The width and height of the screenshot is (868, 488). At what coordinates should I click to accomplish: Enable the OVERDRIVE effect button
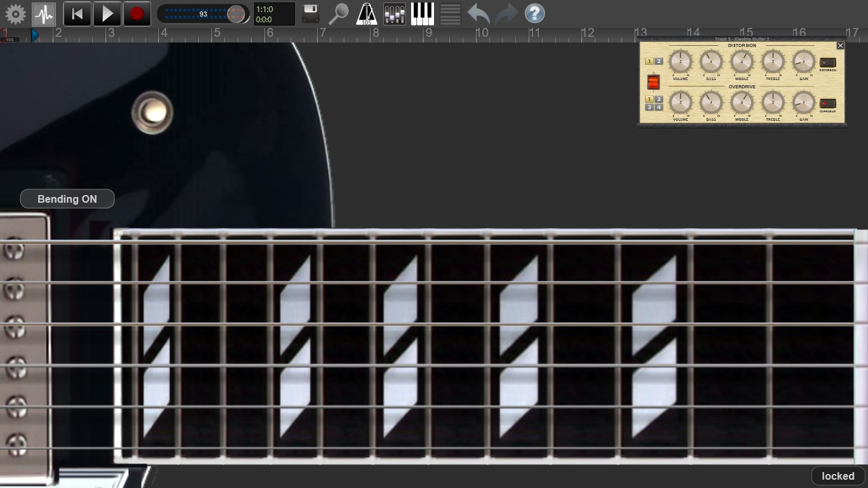coord(827,104)
